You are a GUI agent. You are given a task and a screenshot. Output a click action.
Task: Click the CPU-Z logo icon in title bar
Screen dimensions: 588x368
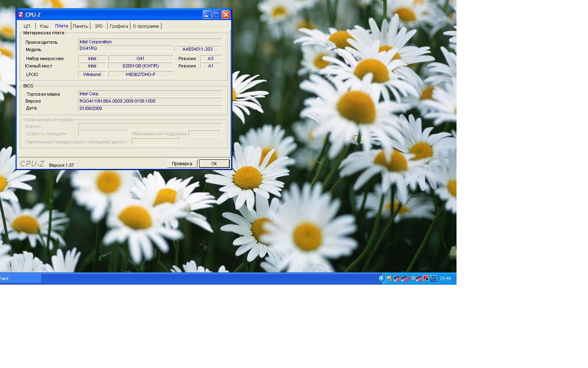click(21, 15)
